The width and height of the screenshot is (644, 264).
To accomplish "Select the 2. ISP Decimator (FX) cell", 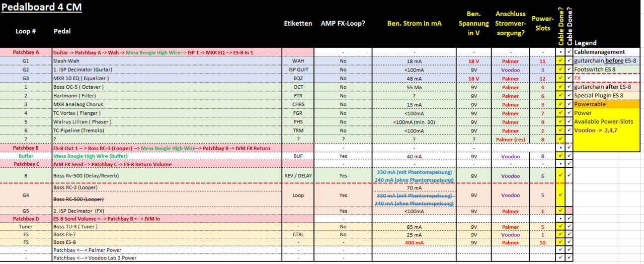I will (167, 211).
